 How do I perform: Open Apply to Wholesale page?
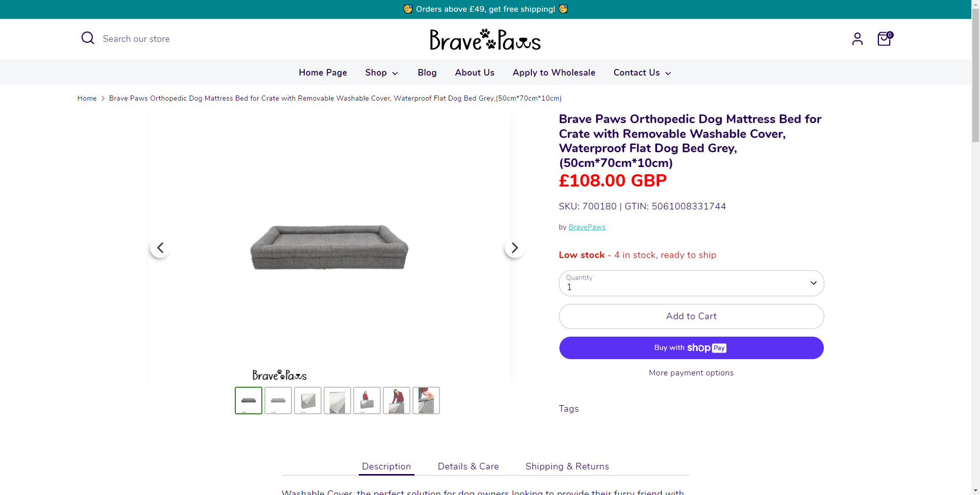554,73
